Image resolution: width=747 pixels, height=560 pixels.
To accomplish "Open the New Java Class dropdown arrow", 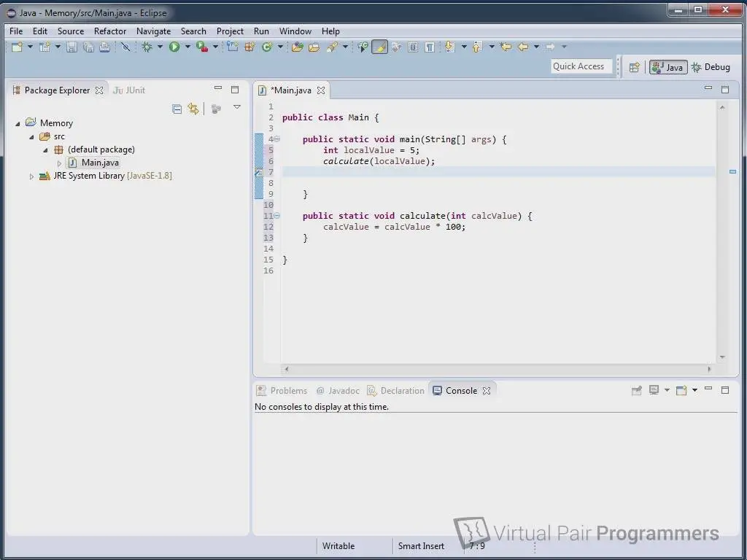I will [280, 47].
